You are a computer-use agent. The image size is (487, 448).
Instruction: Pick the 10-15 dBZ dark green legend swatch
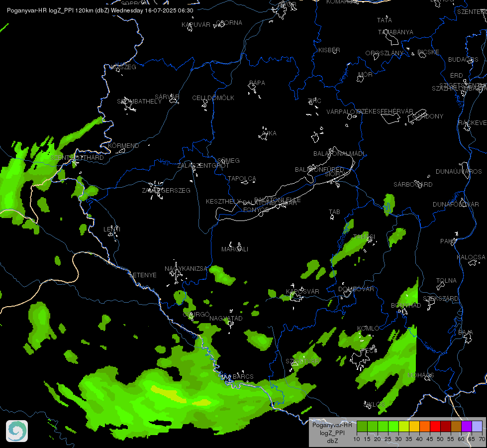pos(362,427)
